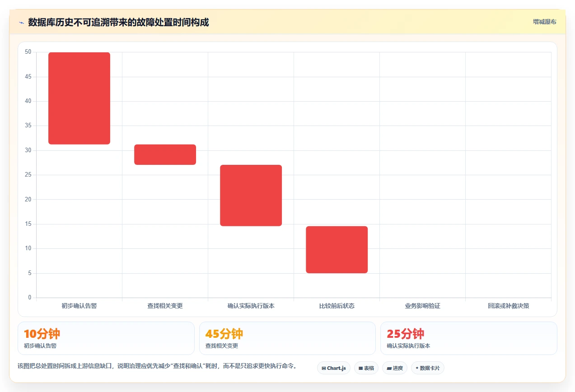This screenshot has width=575, height=392.
Task: Click the axis label 初步确认告警
Action: point(79,306)
